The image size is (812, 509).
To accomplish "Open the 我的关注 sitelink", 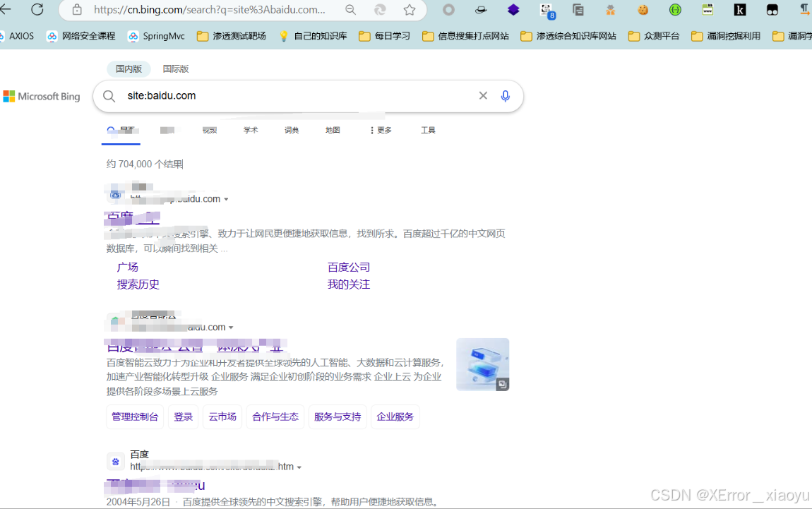I will click(x=349, y=285).
